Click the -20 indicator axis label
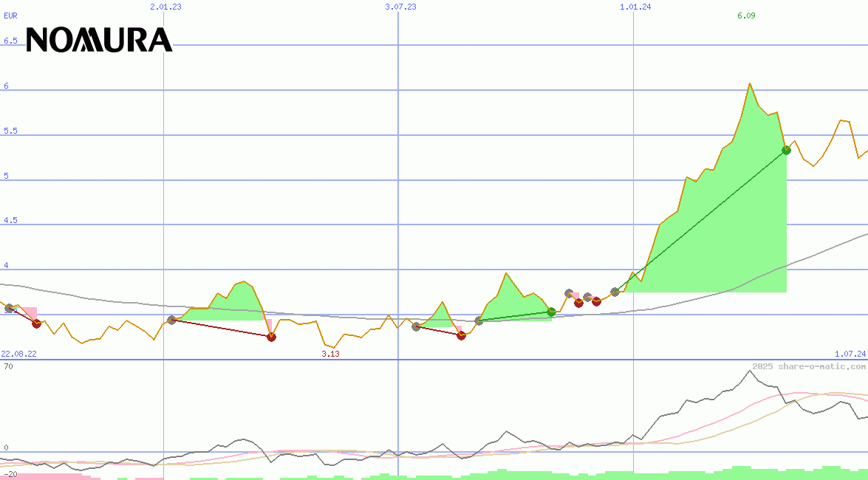The width and height of the screenshot is (868, 480). click(10, 475)
